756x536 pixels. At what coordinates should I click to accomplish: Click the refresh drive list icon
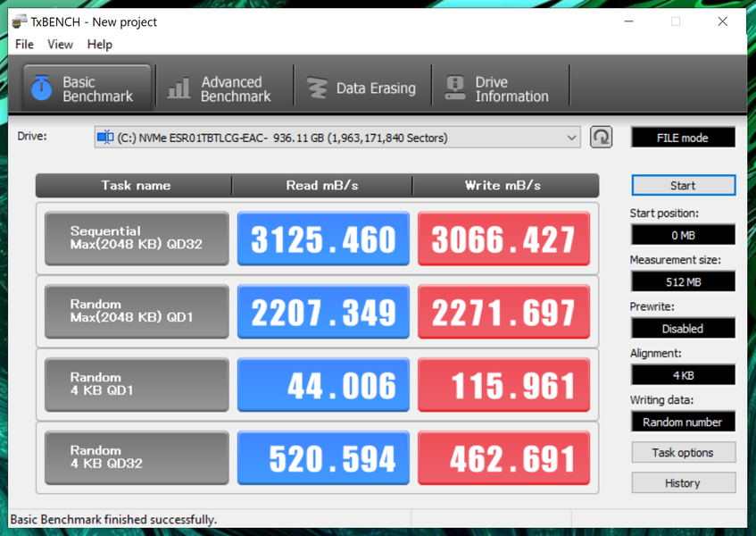[602, 138]
